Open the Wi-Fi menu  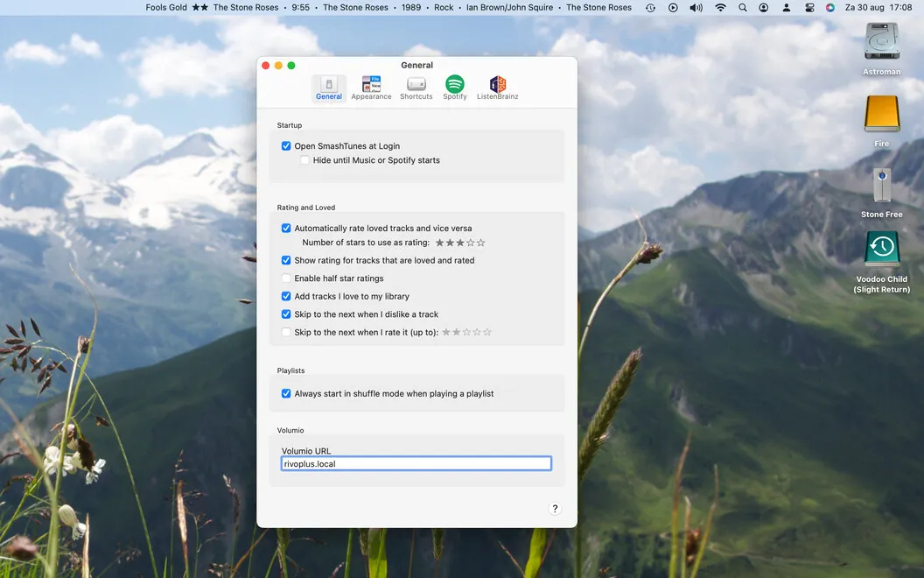click(x=720, y=8)
